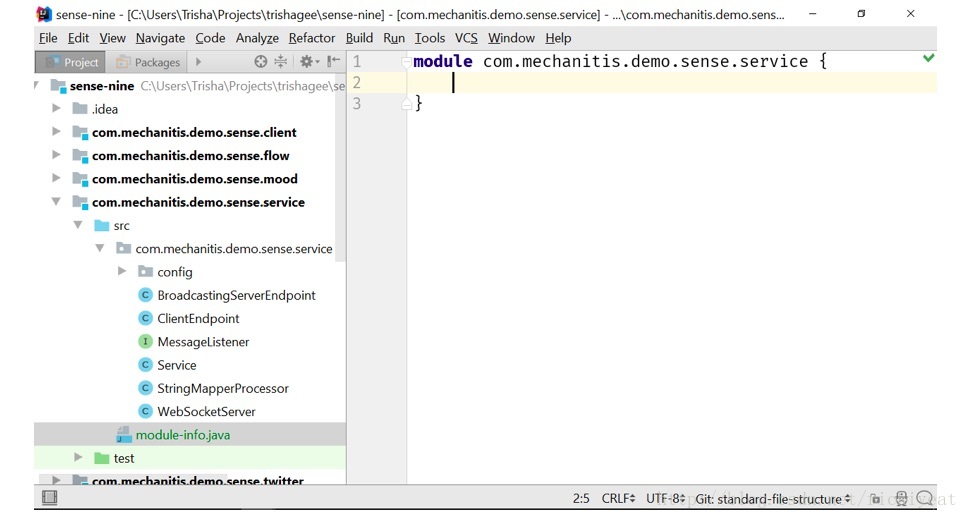
Task: Expand com.mechanitis.demo.sense.mood module
Action: 56,178
